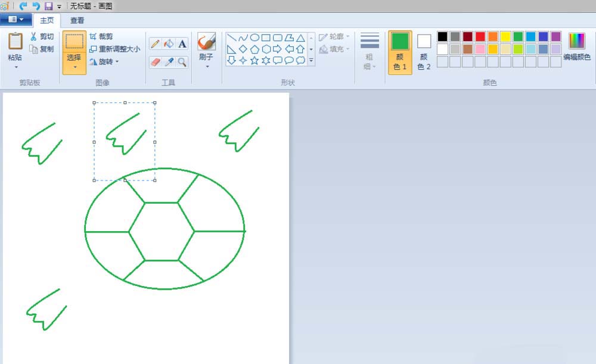This screenshot has width=596, height=364.
Task: Select the Magnifier tool
Action: [182, 62]
